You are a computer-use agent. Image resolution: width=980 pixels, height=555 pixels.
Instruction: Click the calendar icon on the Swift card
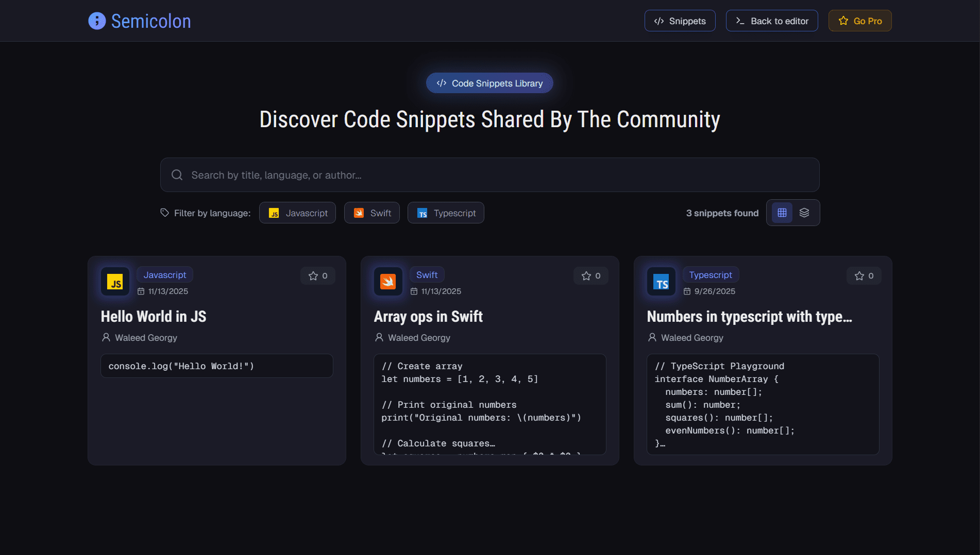pos(414,291)
